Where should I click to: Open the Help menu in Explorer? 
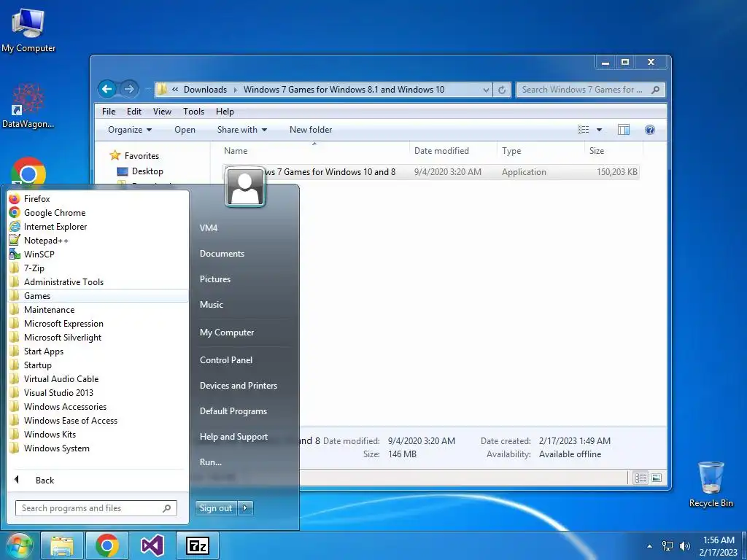pyautogui.click(x=225, y=112)
